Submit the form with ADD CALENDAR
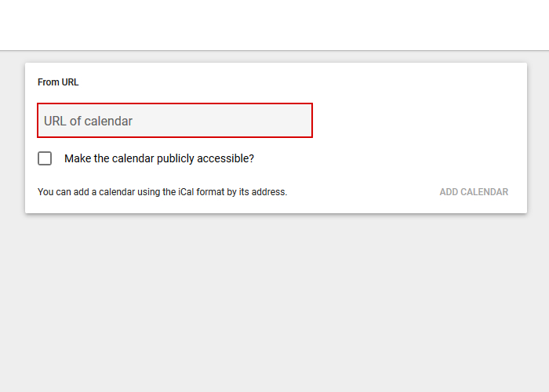Viewport: 549px width, 392px height. (474, 192)
